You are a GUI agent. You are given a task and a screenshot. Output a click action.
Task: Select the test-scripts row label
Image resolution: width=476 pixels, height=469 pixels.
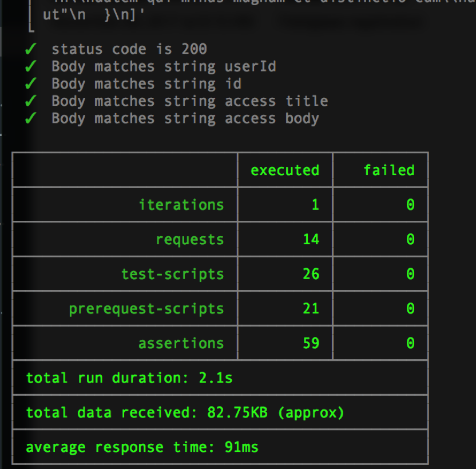tap(172, 273)
